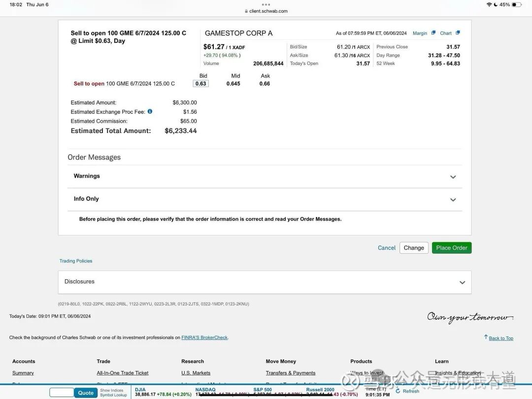This screenshot has width=532, height=399.
Task: Click the Learn footer heading
Action: (442, 362)
